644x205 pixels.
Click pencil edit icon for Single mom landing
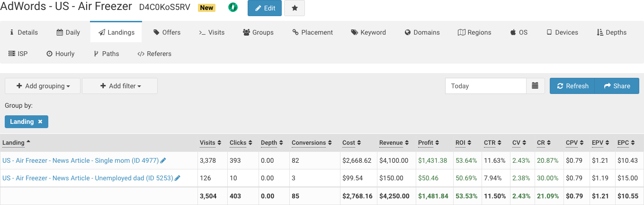coord(163,160)
